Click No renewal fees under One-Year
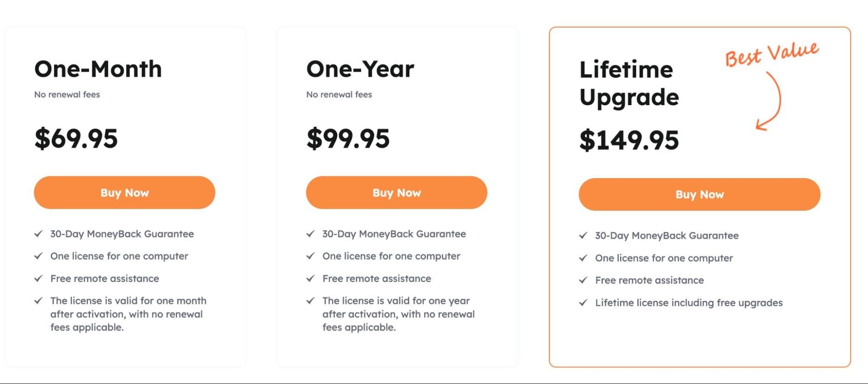The image size is (868, 384). click(x=339, y=94)
